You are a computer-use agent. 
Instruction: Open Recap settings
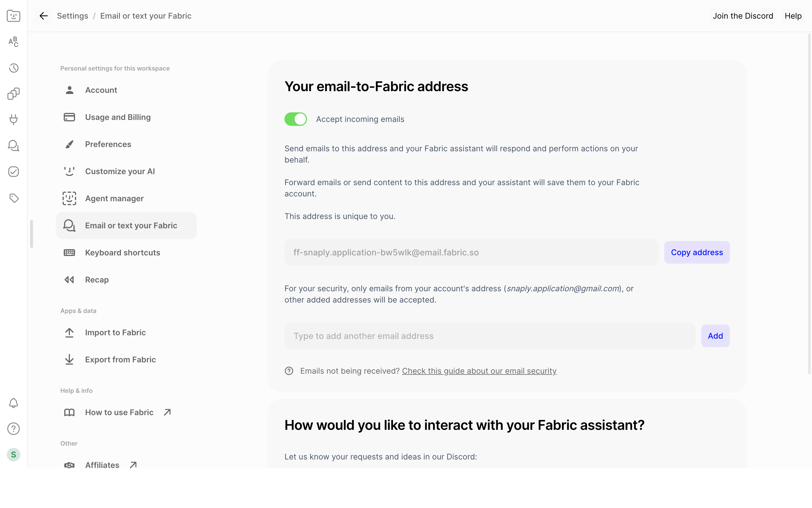point(126,279)
